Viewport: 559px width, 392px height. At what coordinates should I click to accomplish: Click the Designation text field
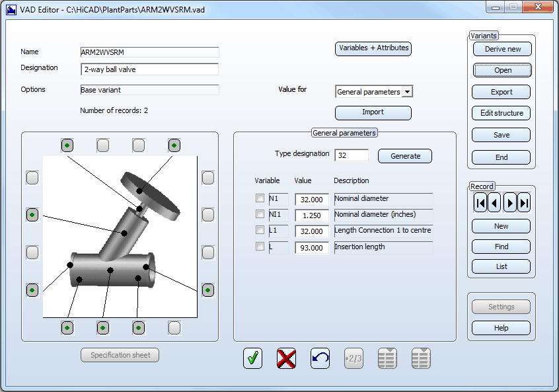point(149,69)
